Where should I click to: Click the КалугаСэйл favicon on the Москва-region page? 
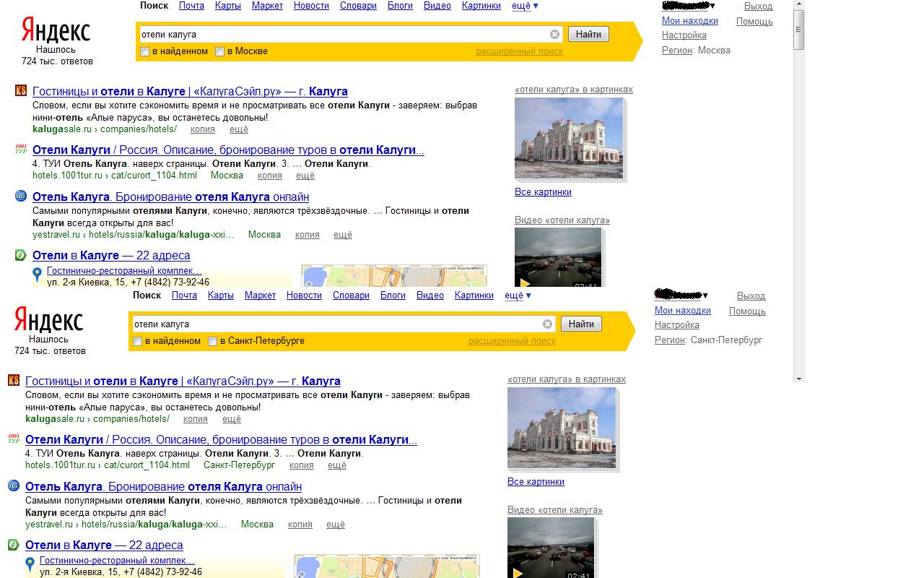[21, 90]
